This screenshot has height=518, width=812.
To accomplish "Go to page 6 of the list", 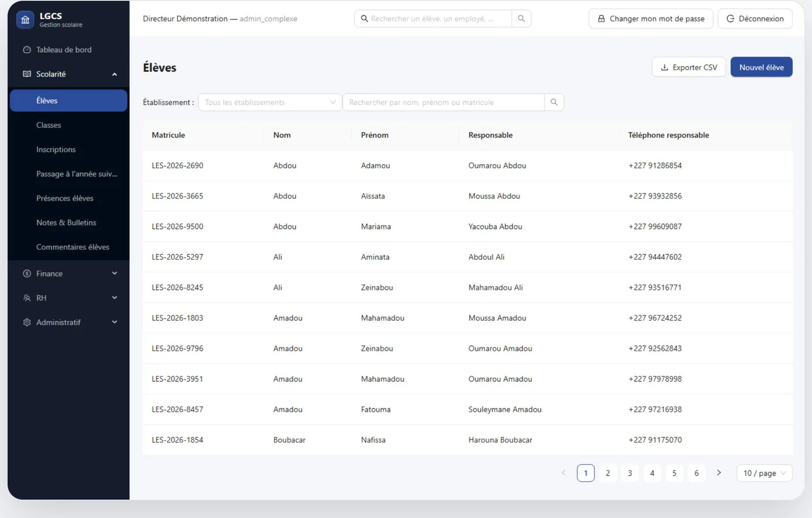I will click(x=697, y=473).
